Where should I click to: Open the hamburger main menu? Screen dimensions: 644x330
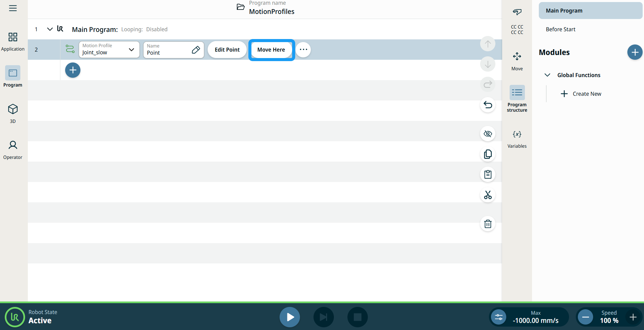(13, 8)
